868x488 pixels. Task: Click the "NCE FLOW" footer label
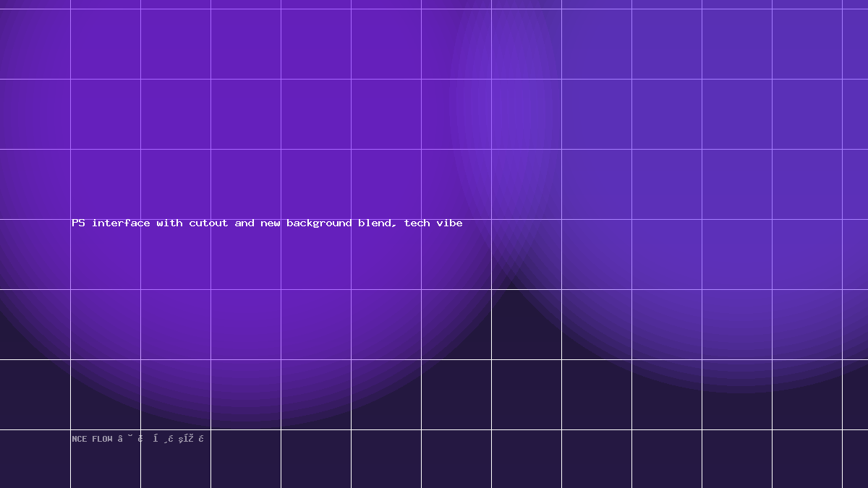[x=92, y=439]
